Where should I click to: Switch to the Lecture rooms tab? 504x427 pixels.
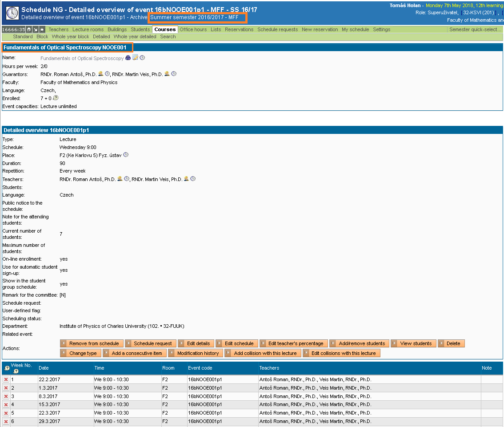(x=88, y=29)
